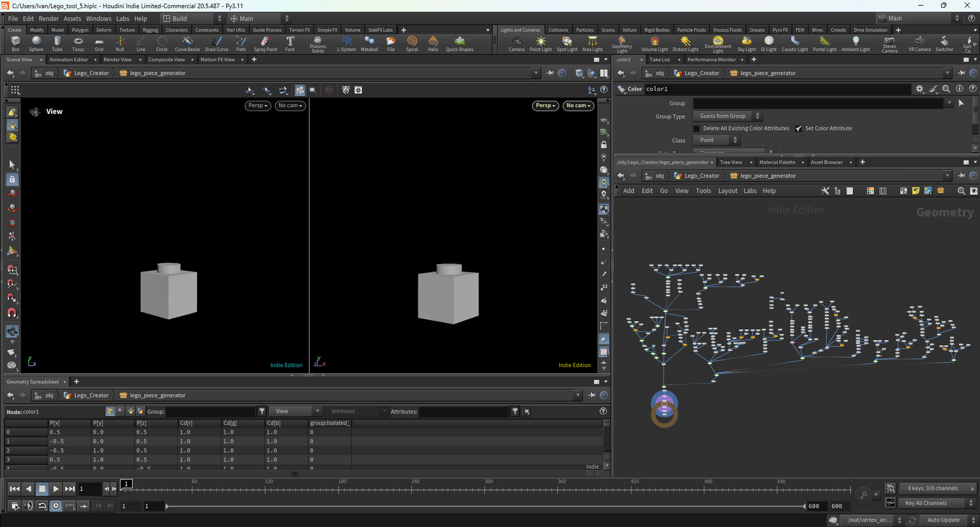This screenshot has width=980, height=527.
Task: Open the spreadsheet View dropdown
Action: tap(297, 411)
